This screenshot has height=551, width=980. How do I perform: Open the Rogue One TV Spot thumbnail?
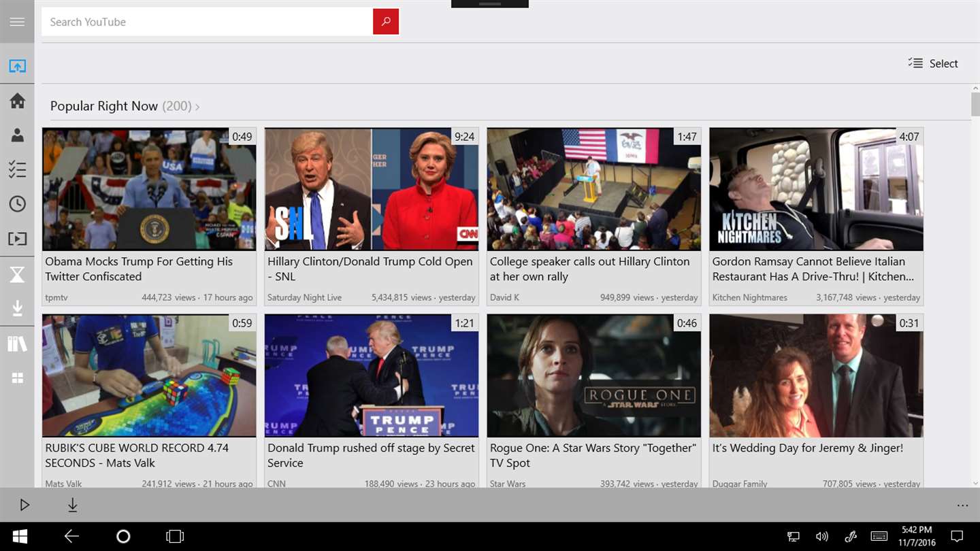(594, 375)
